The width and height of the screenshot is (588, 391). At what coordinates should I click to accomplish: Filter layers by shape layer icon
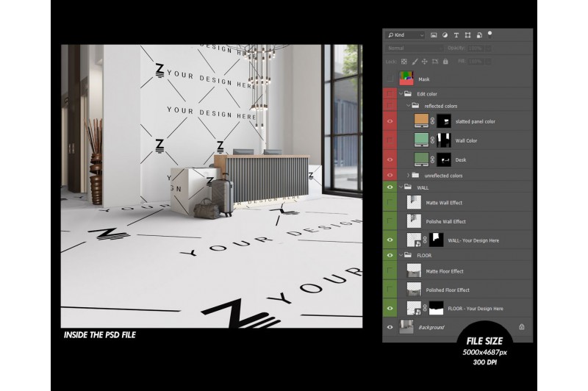coord(467,35)
